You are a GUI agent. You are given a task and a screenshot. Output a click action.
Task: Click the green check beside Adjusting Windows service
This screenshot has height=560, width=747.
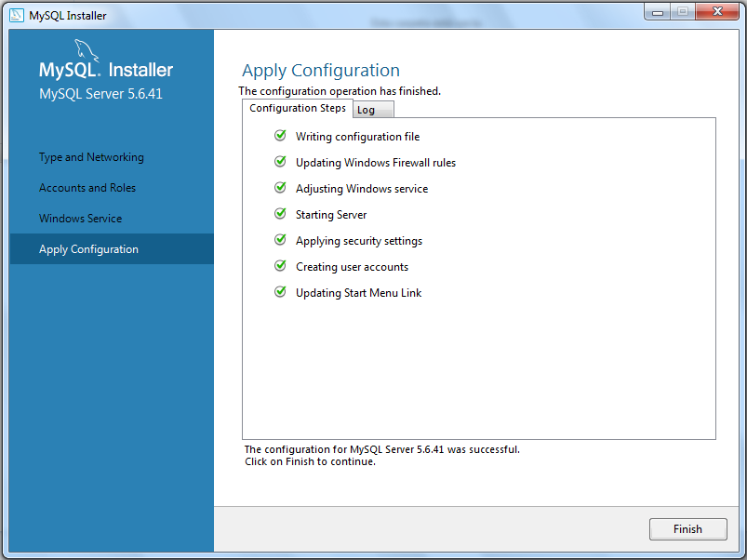(x=280, y=188)
